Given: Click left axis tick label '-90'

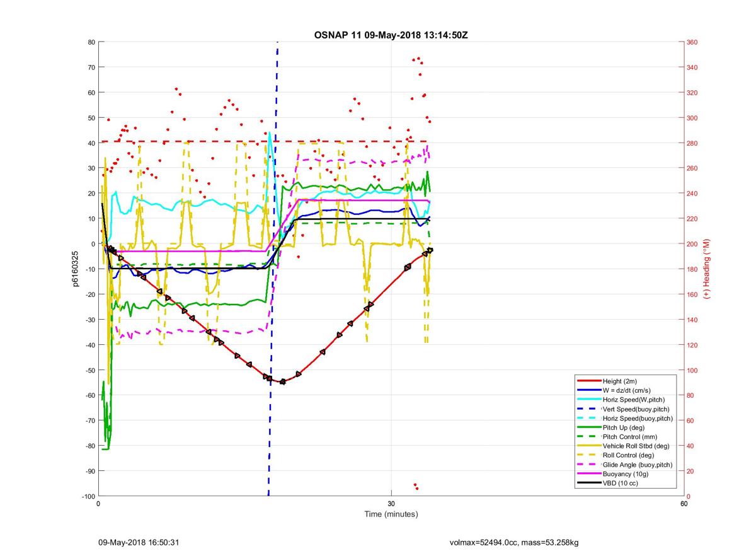Looking at the screenshot, I should pyautogui.click(x=89, y=471).
